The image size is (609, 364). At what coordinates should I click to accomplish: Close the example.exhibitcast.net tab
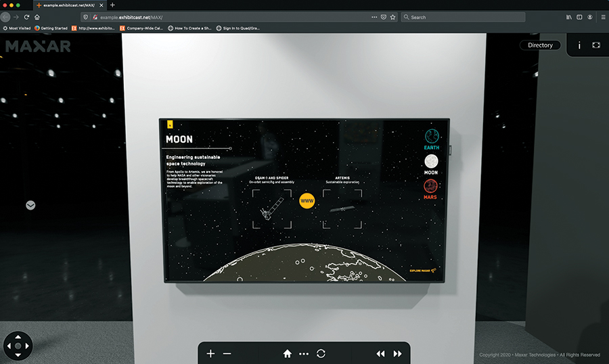coord(101,5)
